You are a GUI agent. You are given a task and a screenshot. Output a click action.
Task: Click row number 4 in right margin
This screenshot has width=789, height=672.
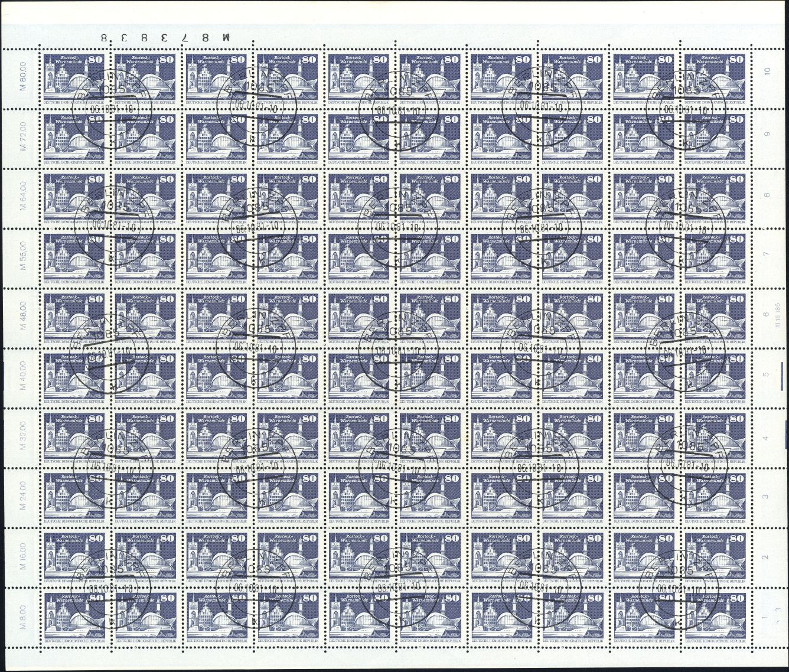[x=767, y=438]
